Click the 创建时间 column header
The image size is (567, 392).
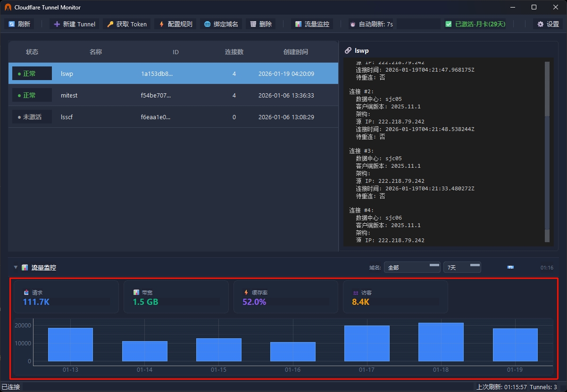pos(295,52)
